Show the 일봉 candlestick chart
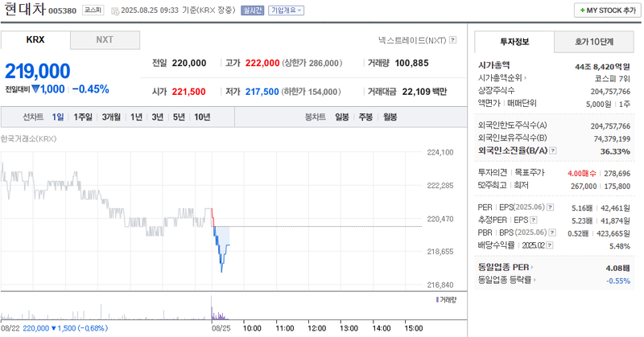The height and width of the screenshot is (337, 644). pyautogui.click(x=341, y=117)
